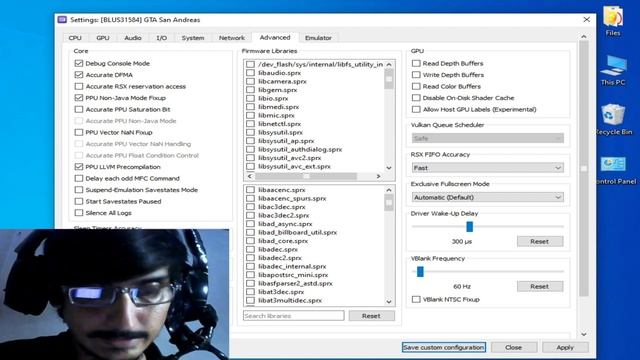Uncheck Accurate DFMA
This screenshot has width=640, height=360.
[x=79, y=75]
